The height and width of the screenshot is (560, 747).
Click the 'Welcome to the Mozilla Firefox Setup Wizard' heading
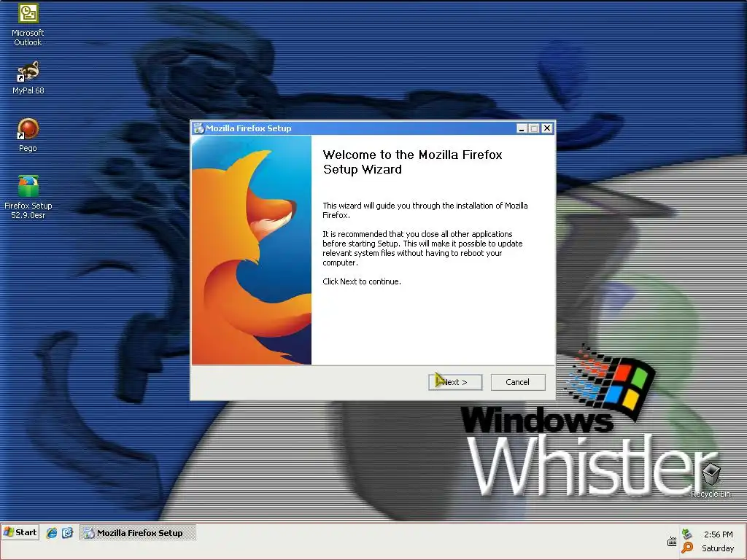[x=413, y=162]
